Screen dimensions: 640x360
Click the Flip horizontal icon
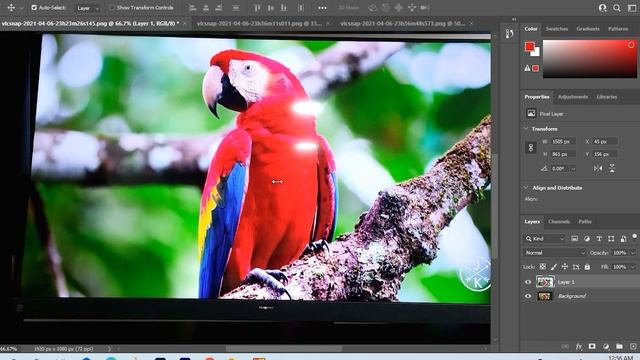(x=598, y=168)
